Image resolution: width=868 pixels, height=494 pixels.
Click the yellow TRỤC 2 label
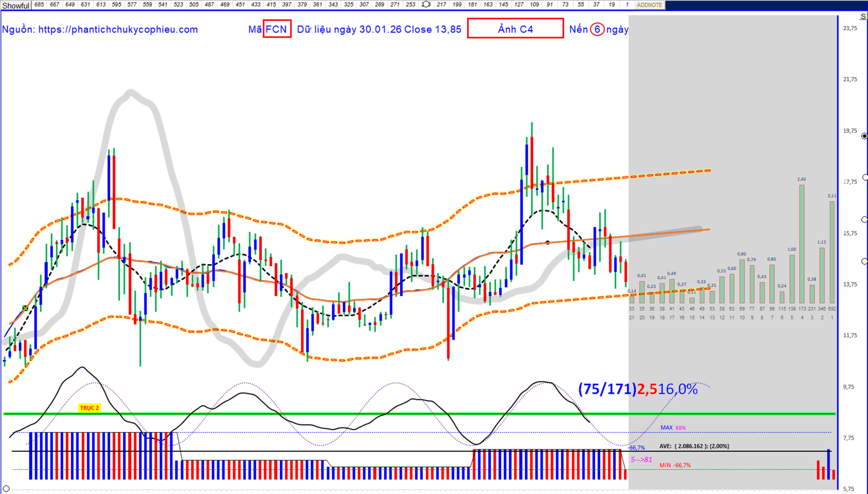click(x=89, y=408)
